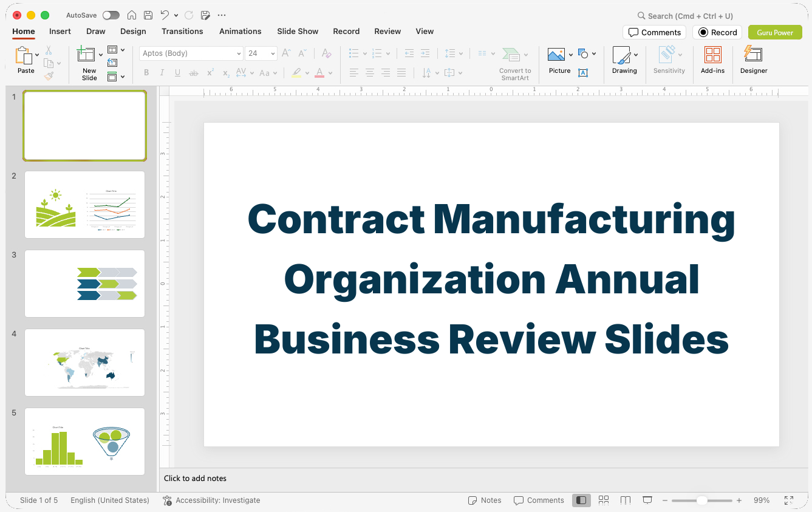
Task: Toggle Superscript formatting
Action: tap(210, 73)
